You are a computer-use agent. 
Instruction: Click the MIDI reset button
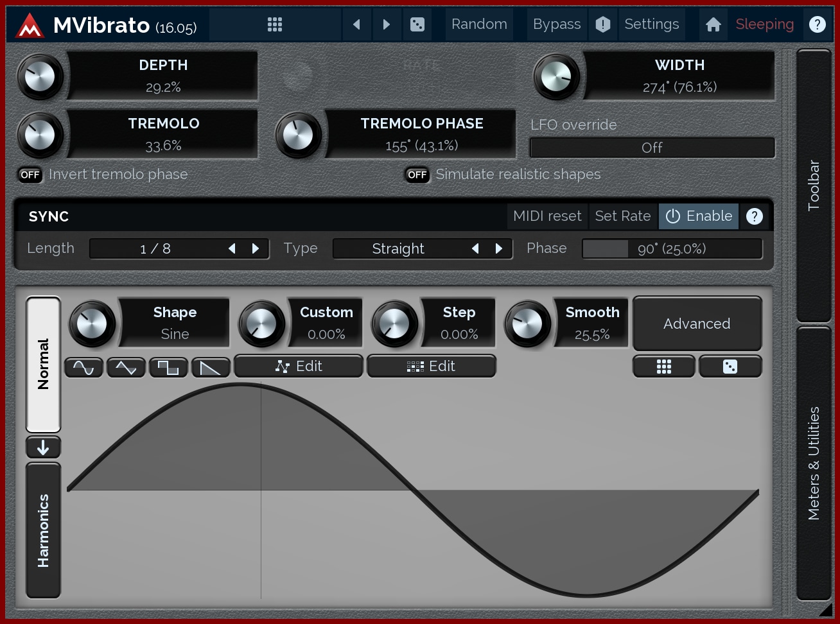click(x=547, y=216)
